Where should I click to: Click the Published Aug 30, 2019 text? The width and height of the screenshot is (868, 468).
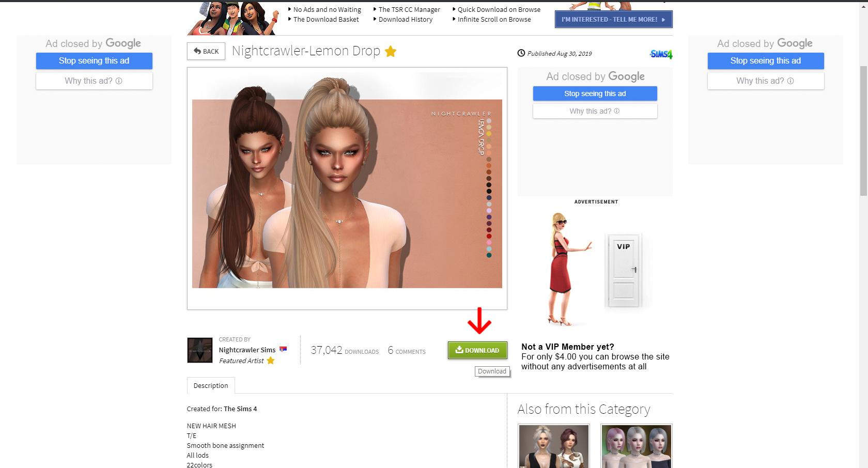[560, 53]
